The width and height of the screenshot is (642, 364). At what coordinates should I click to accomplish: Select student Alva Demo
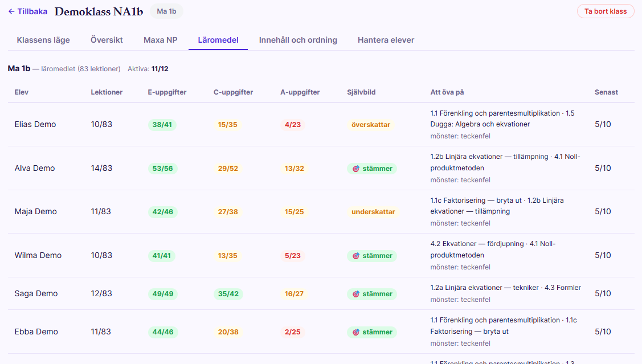click(35, 168)
